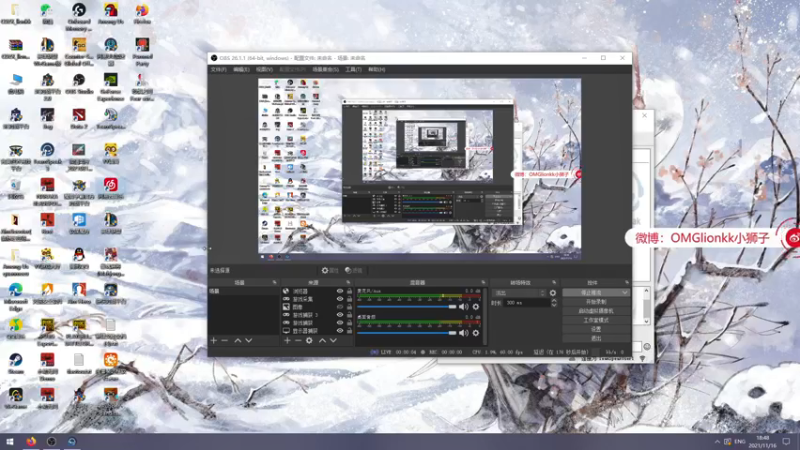Open the File menu in OBS

coord(218,69)
